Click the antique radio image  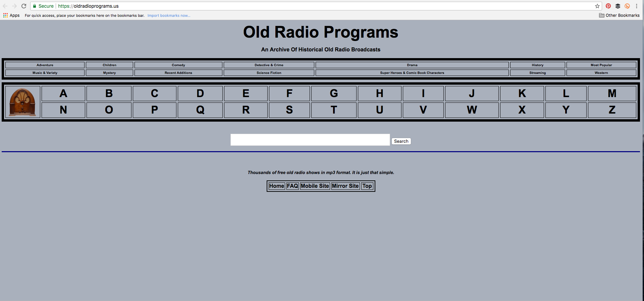(22, 102)
